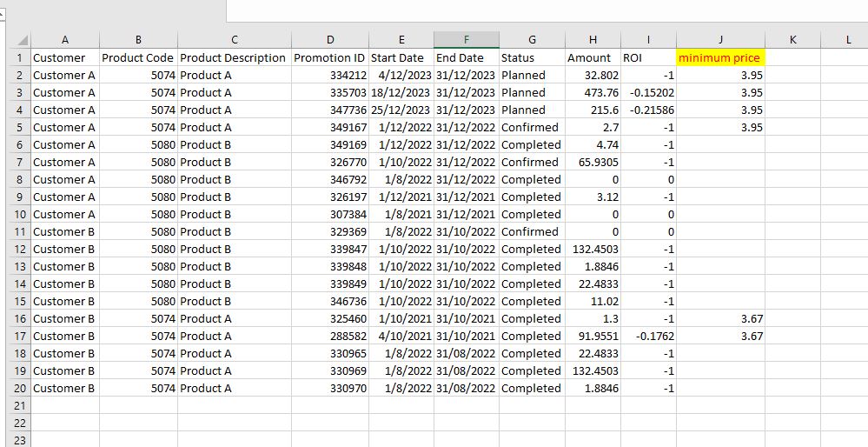The height and width of the screenshot is (447, 868).
Task: Select the yellow 'minimum price' header cell
Action: 719,57
